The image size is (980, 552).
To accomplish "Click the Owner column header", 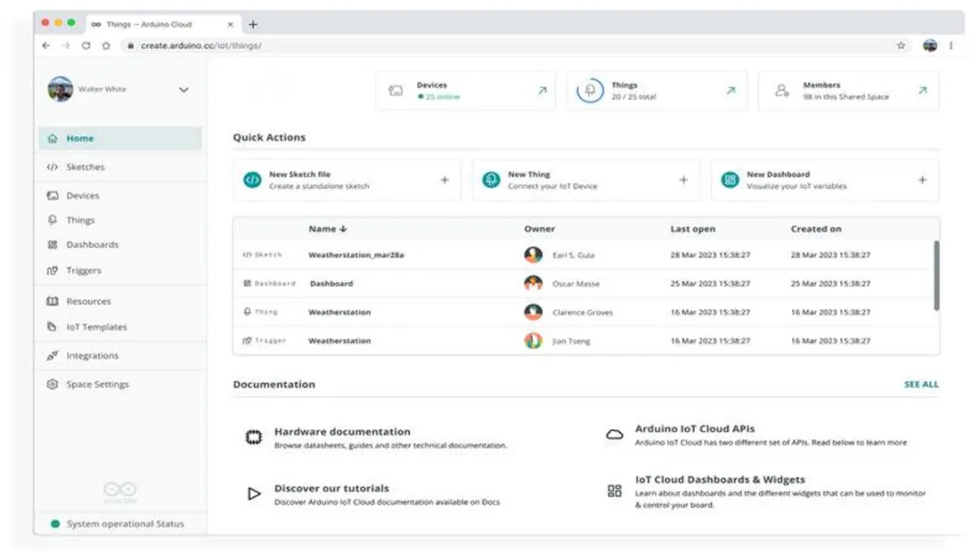I will tap(539, 229).
